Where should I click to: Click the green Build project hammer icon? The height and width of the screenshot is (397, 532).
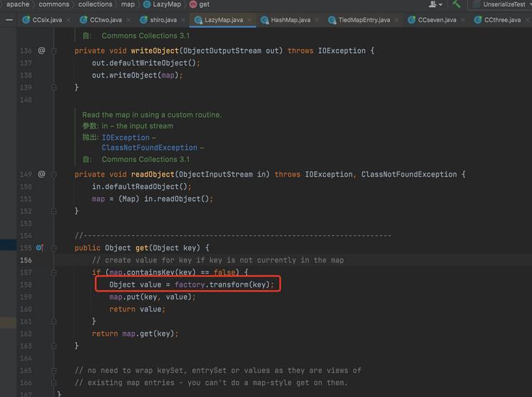pos(456,4)
